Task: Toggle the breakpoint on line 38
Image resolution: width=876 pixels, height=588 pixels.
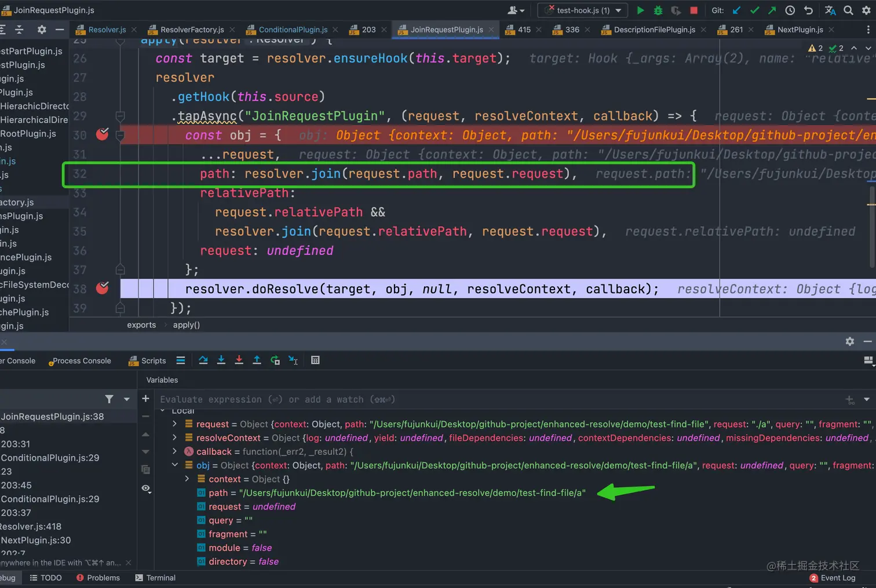Action: (x=103, y=288)
